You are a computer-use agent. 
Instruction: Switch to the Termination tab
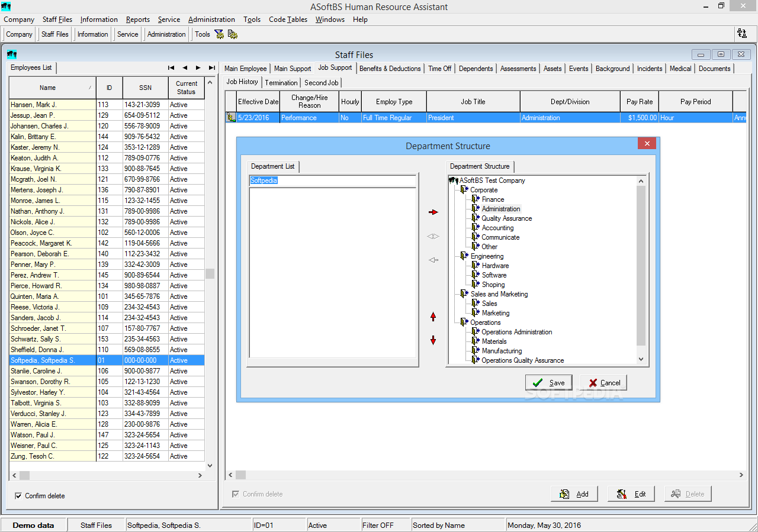click(281, 83)
